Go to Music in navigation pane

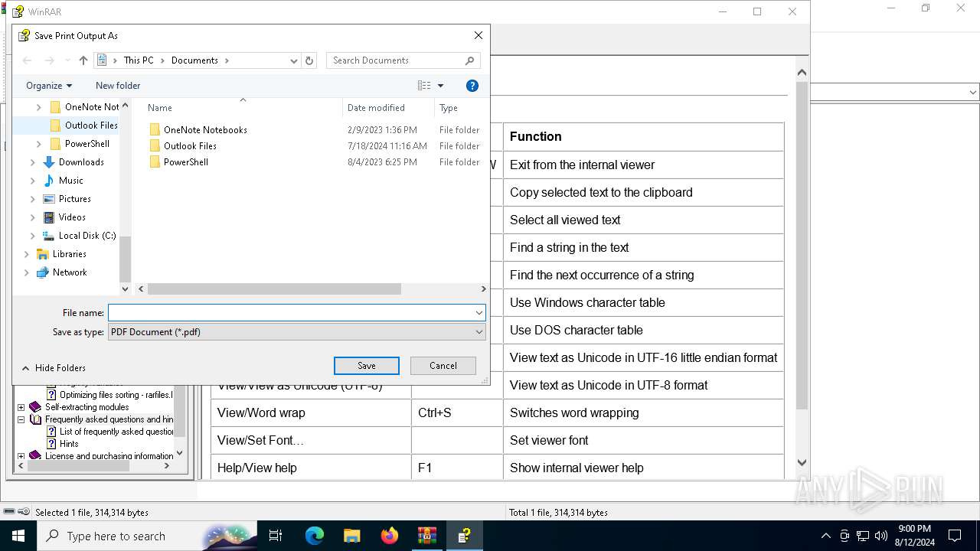(x=71, y=181)
